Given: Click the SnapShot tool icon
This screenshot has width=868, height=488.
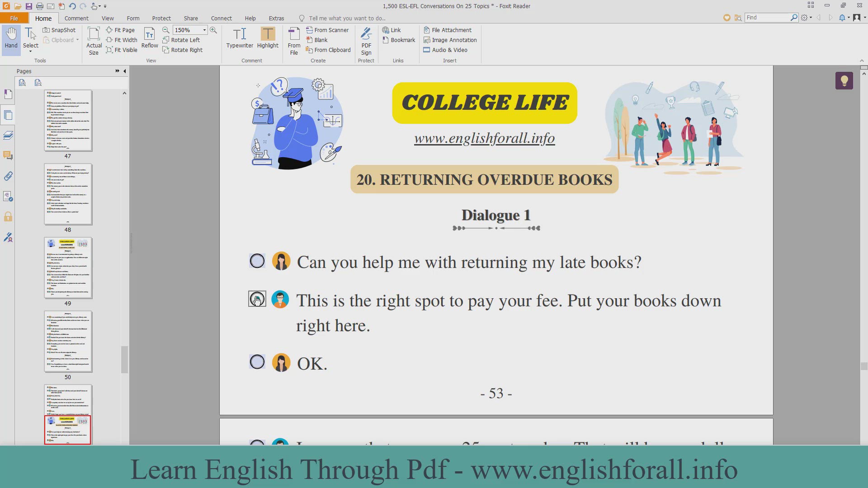Looking at the screenshot, I should (x=46, y=30).
